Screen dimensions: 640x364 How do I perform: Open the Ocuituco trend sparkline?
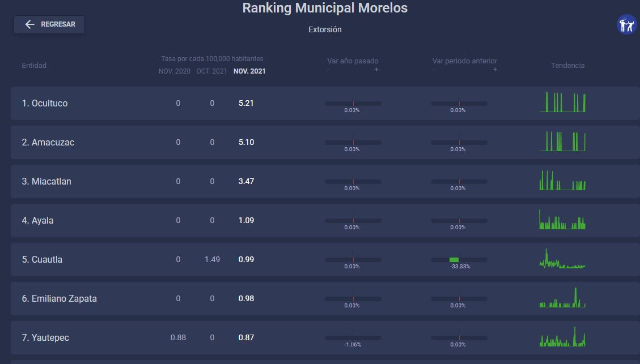click(x=562, y=102)
